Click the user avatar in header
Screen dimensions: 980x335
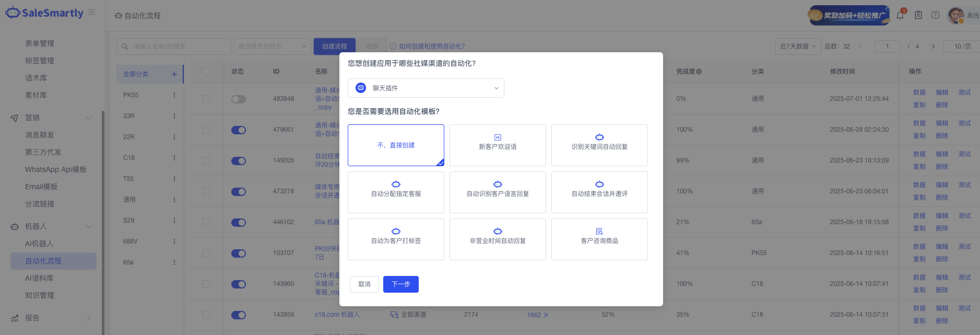pyautogui.click(x=956, y=15)
